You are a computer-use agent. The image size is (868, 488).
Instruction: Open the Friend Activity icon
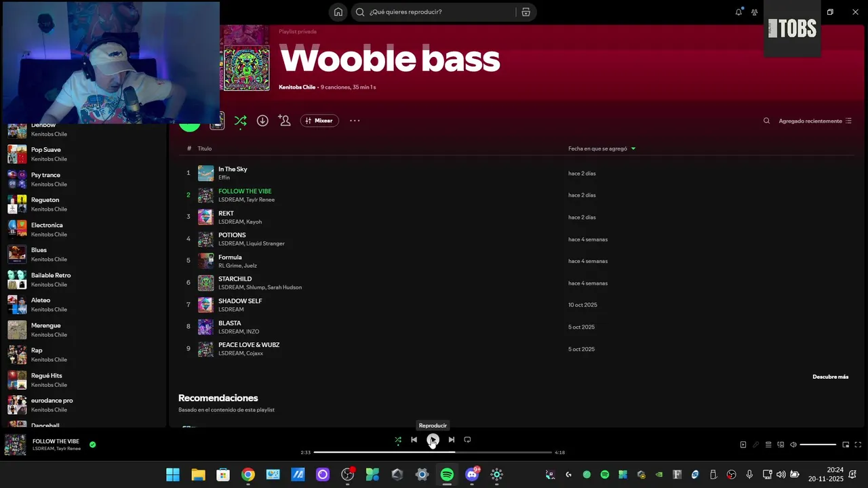point(754,12)
